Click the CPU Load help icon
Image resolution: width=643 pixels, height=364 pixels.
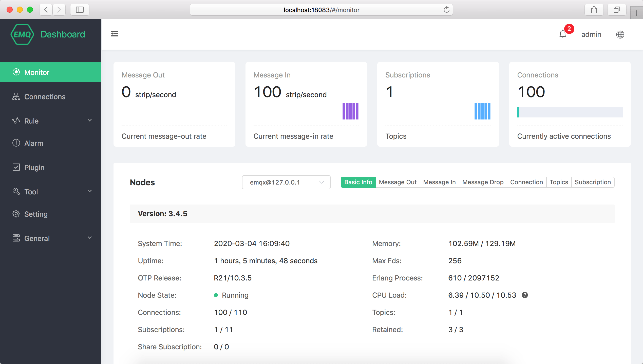(x=525, y=295)
